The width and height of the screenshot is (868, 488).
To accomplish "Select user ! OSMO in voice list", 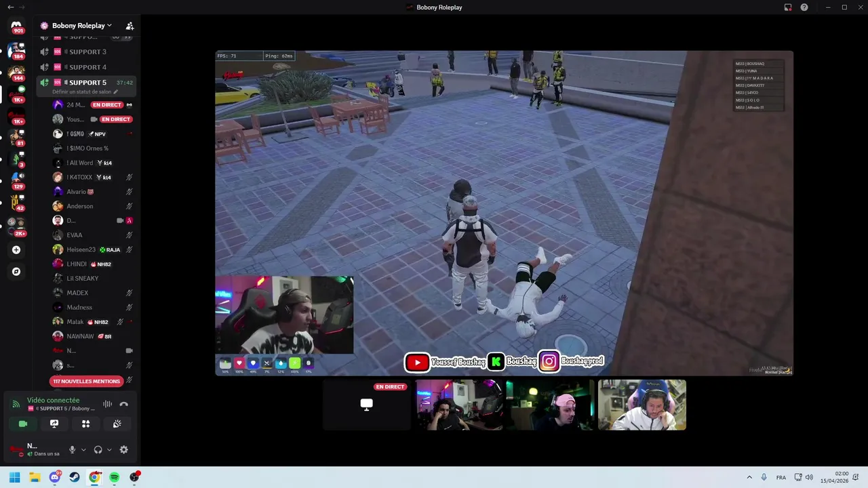I will [93, 134].
